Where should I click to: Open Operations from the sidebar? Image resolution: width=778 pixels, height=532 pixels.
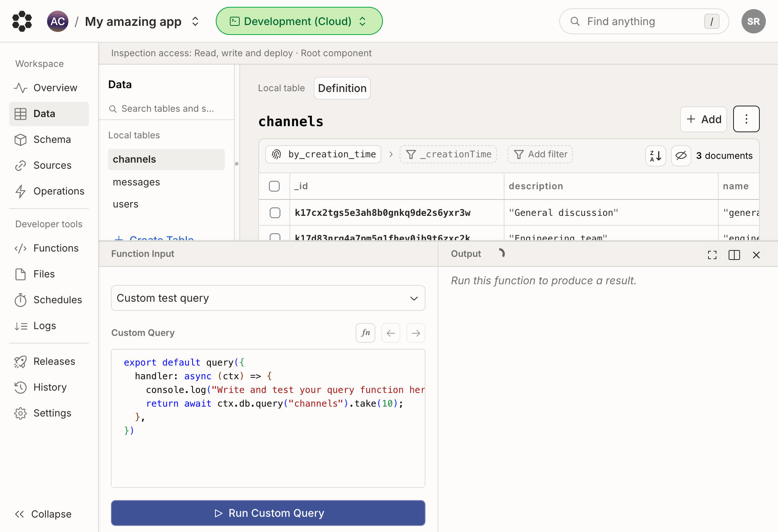coord(49,191)
